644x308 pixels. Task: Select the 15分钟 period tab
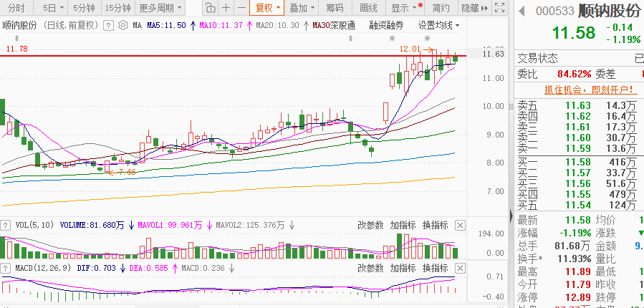(118, 8)
